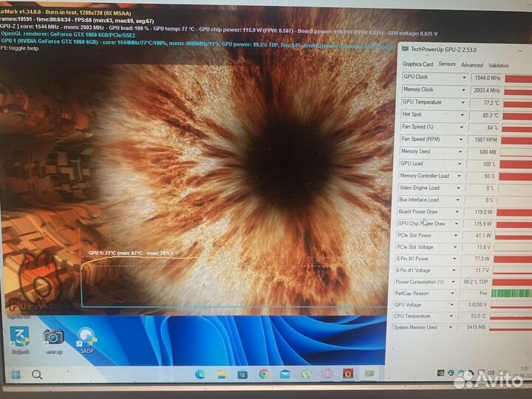Launch Microsoft Edge from the taskbar
The image size is (532, 399).
(x=201, y=375)
